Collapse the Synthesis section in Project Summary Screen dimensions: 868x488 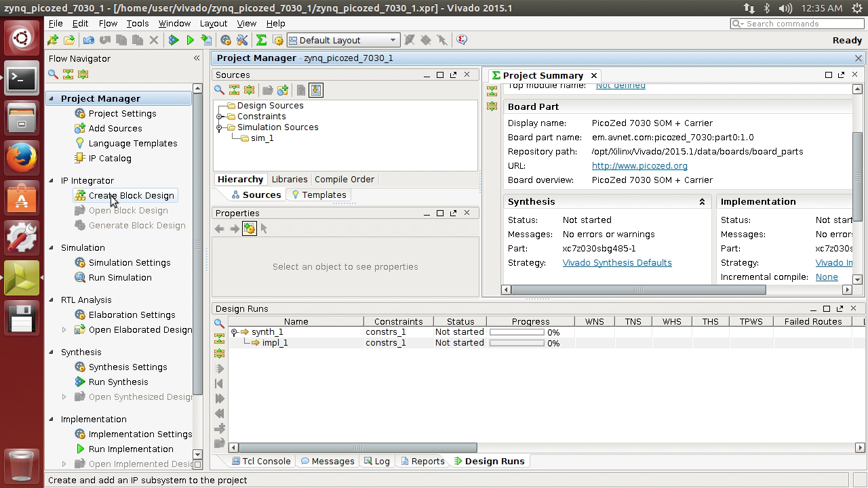pos(702,202)
